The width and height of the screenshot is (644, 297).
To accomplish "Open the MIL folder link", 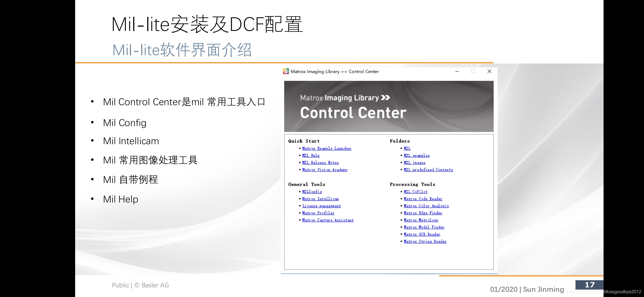I will 407,148.
